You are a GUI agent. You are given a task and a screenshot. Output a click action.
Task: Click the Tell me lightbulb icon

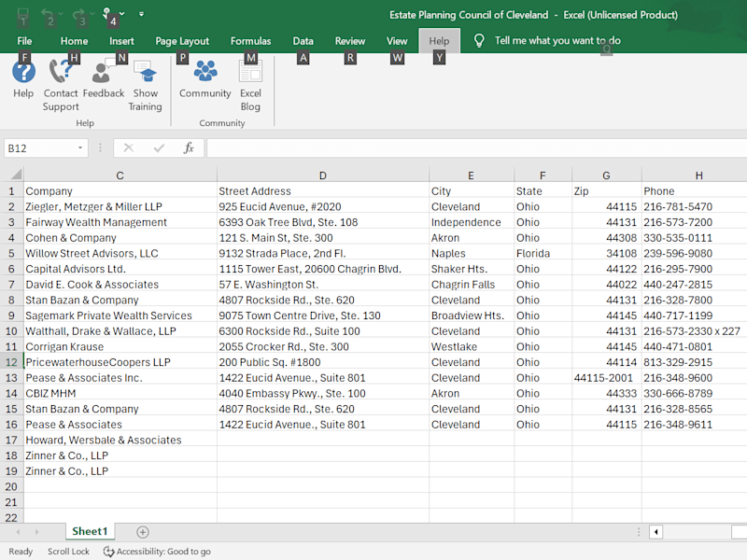pyautogui.click(x=479, y=41)
